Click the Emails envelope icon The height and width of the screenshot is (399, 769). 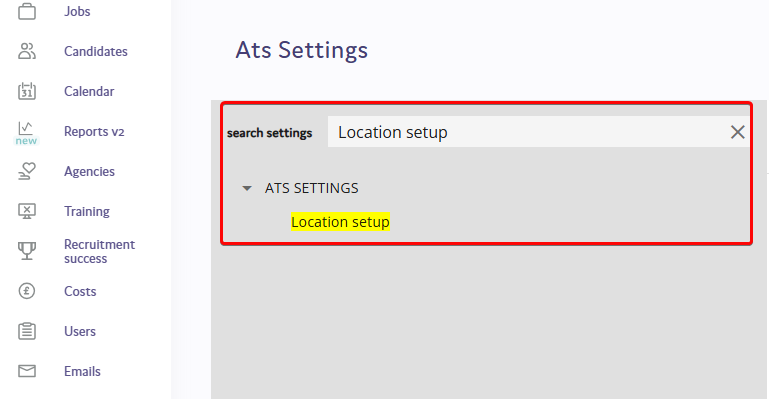[x=27, y=371]
